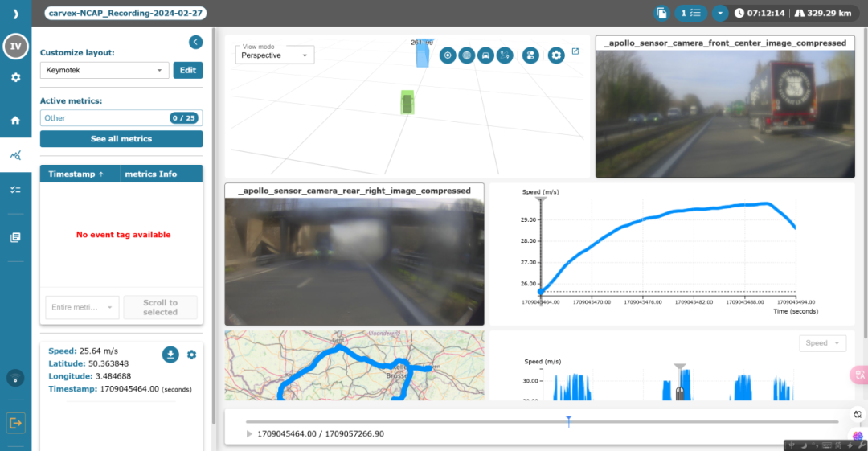The image size is (868, 451).
Task: Open the analytics chart icon in the sidebar
Action: pyautogui.click(x=15, y=156)
